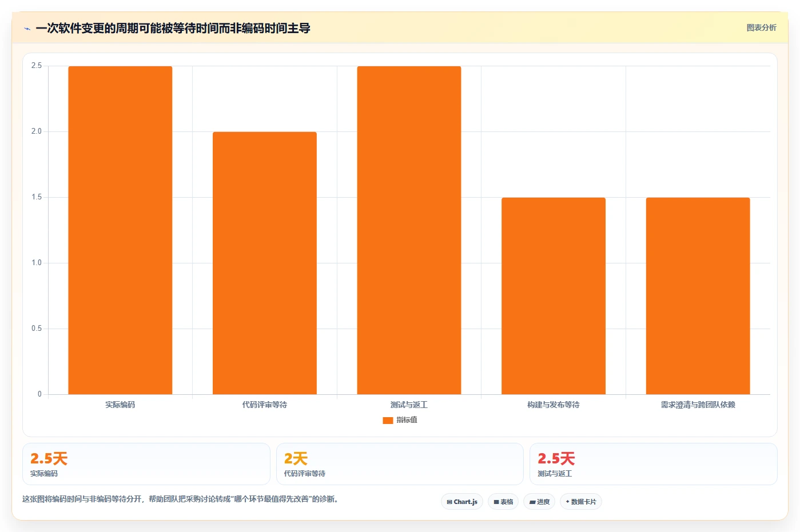
Task: Click the 2.5 y-axis tick label
Action: pyautogui.click(x=37, y=66)
